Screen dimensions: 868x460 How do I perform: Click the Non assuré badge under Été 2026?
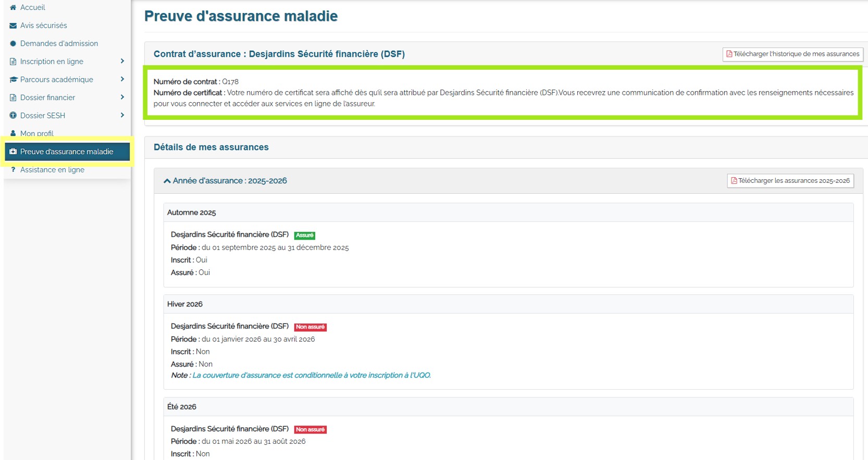point(311,430)
